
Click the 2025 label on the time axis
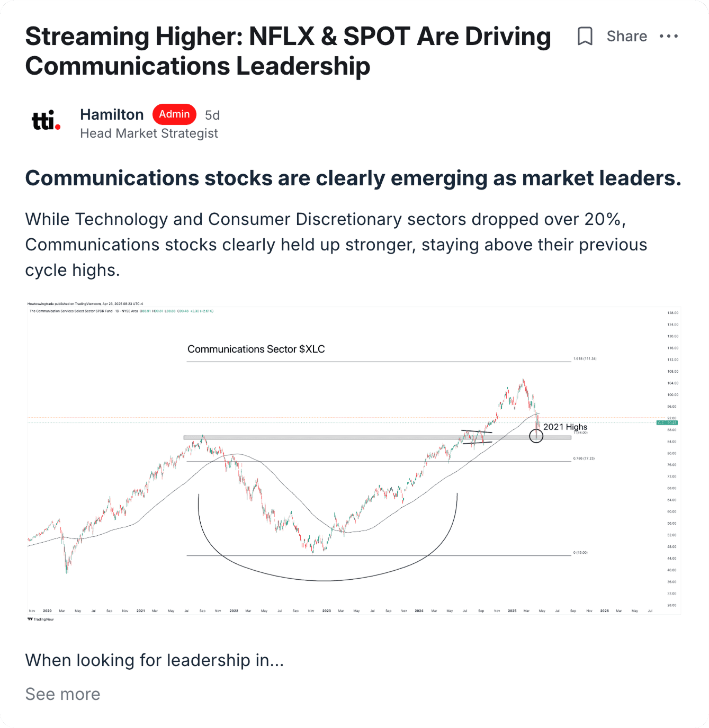[511, 610]
